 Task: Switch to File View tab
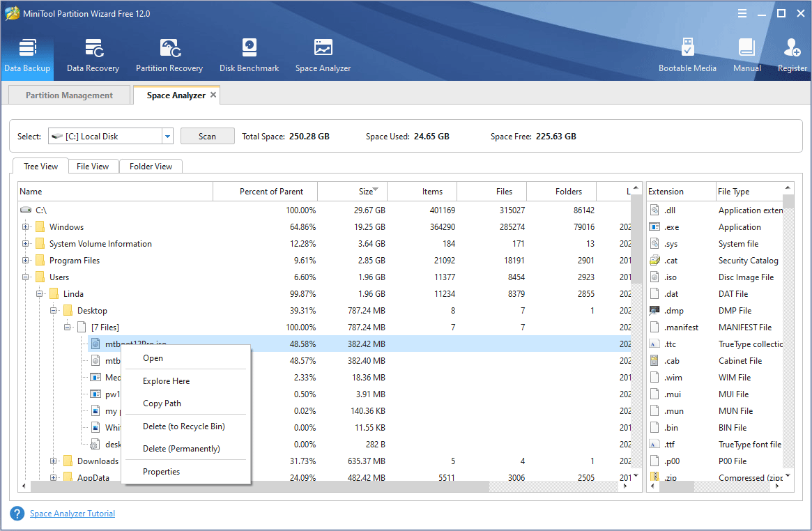[x=93, y=166]
